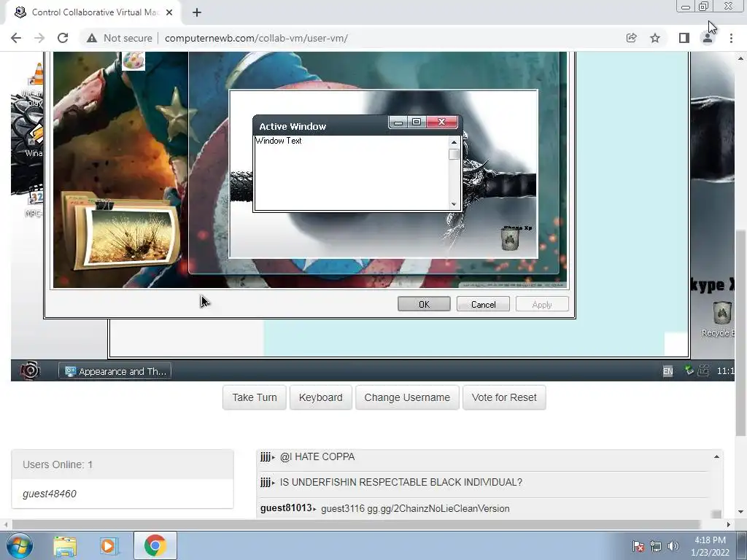747x560 pixels.
Task: Open the Windows Start menu
Action: coord(19,545)
